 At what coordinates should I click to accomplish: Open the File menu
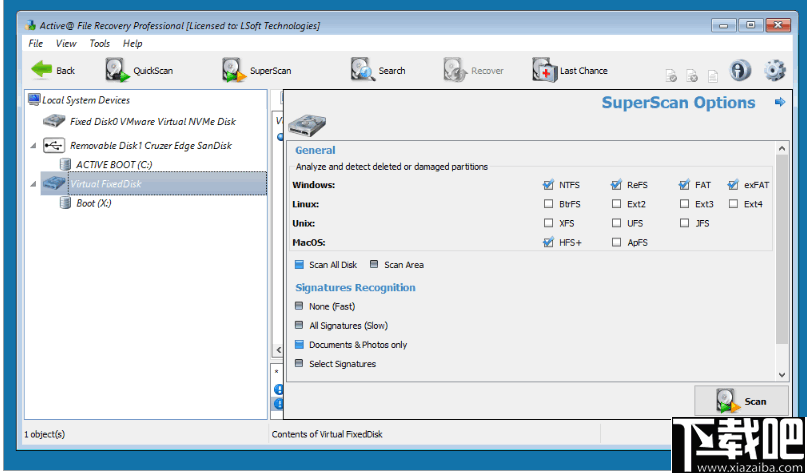click(x=36, y=43)
